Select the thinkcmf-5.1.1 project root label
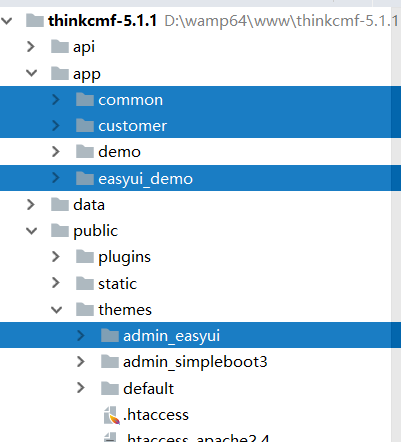The height and width of the screenshot is (442, 401). point(102,21)
